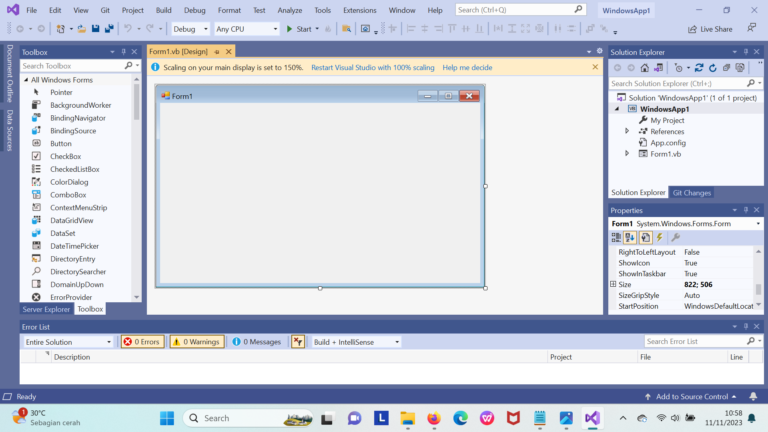768x432 pixels.
Task: Open the Document Outline side tab
Action: coord(10,73)
